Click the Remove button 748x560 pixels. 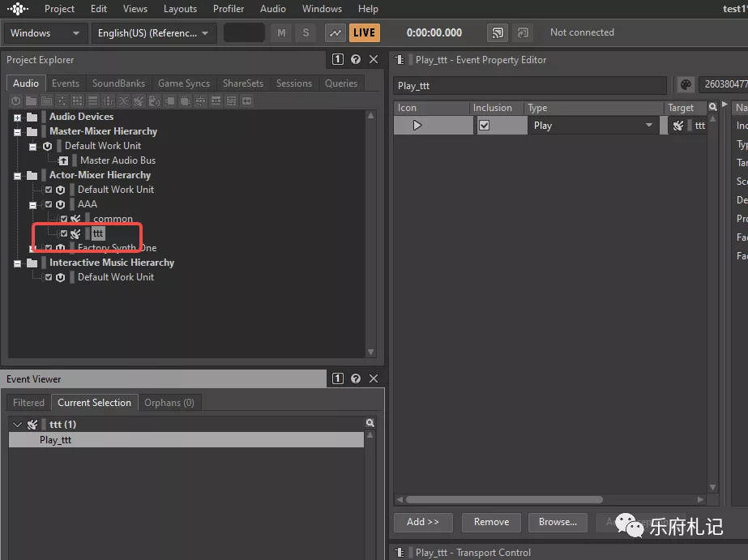pyautogui.click(x=491, y=522)
